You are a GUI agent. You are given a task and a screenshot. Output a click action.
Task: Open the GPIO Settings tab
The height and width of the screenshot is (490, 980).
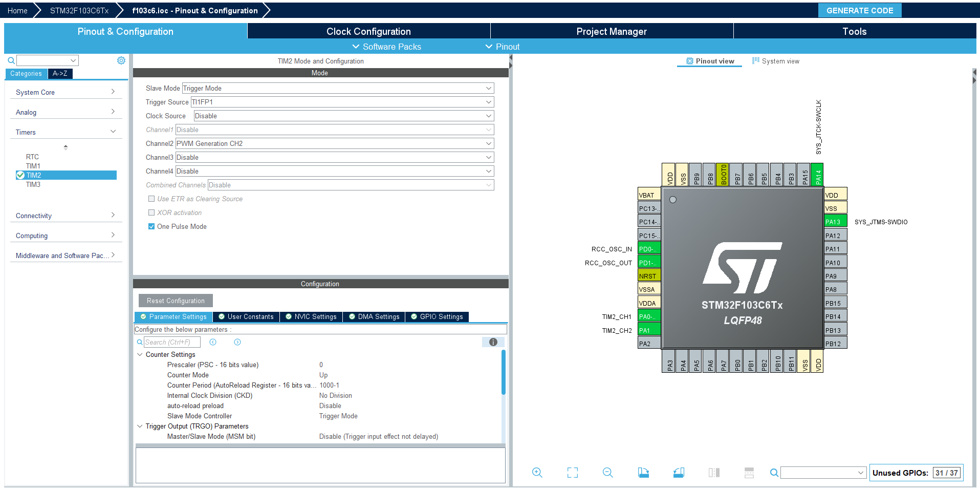437,317
